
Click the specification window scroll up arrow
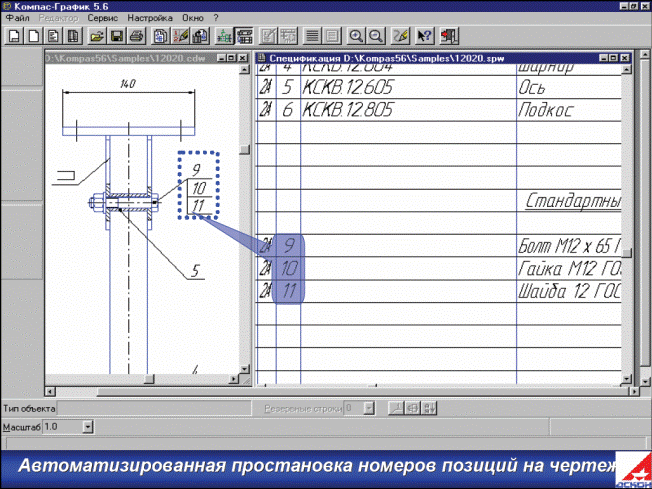(627, 69)
